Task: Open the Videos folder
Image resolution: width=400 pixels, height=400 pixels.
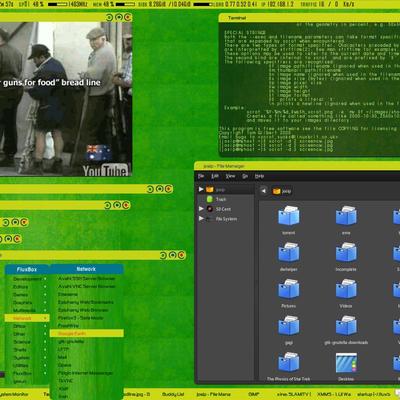Action: 346,293
